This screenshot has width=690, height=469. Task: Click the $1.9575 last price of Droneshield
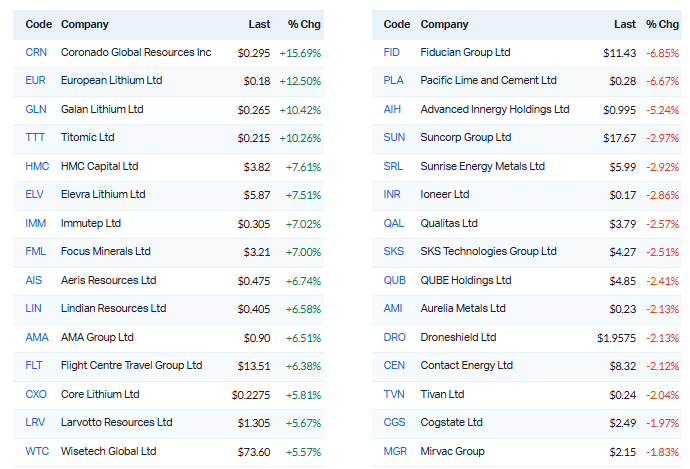[617, 338]
